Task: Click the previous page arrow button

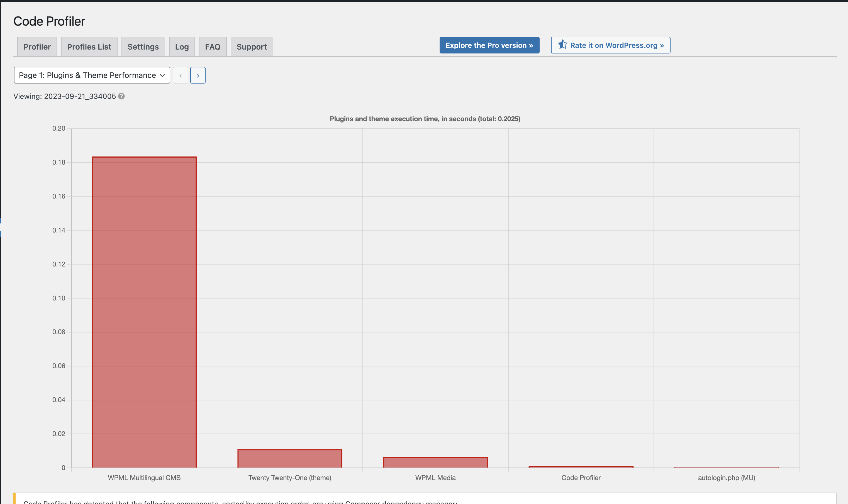Action: coord(181,75)
